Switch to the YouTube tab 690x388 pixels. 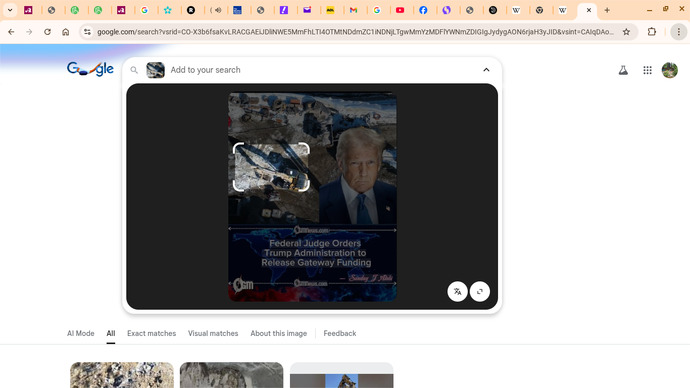(x=400, y=10)
